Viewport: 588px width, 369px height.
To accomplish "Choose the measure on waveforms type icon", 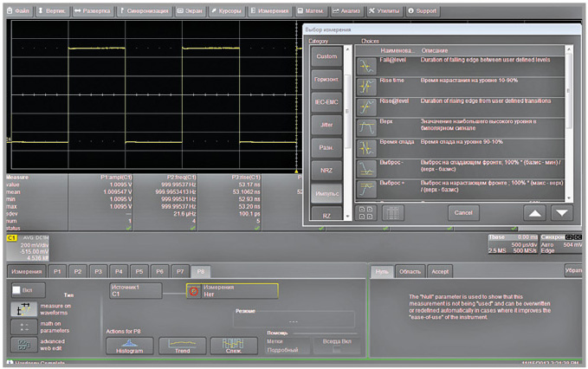I will point(23,308).
